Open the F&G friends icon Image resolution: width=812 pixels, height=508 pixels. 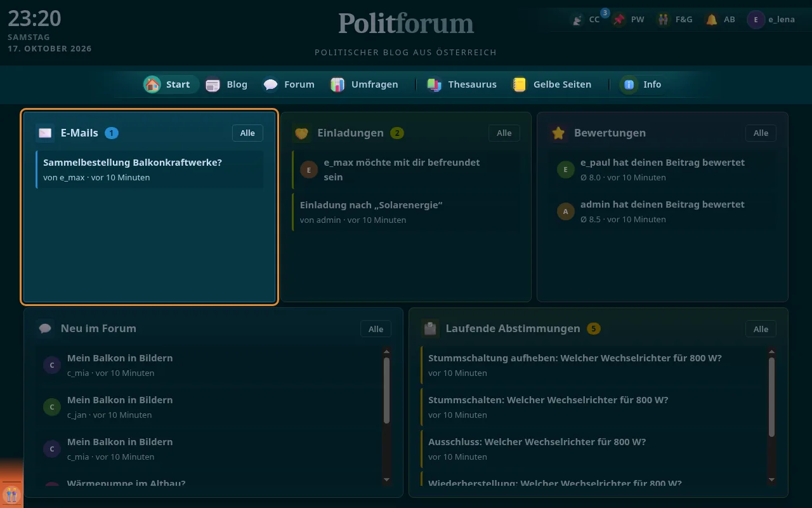tap(664, 20)
